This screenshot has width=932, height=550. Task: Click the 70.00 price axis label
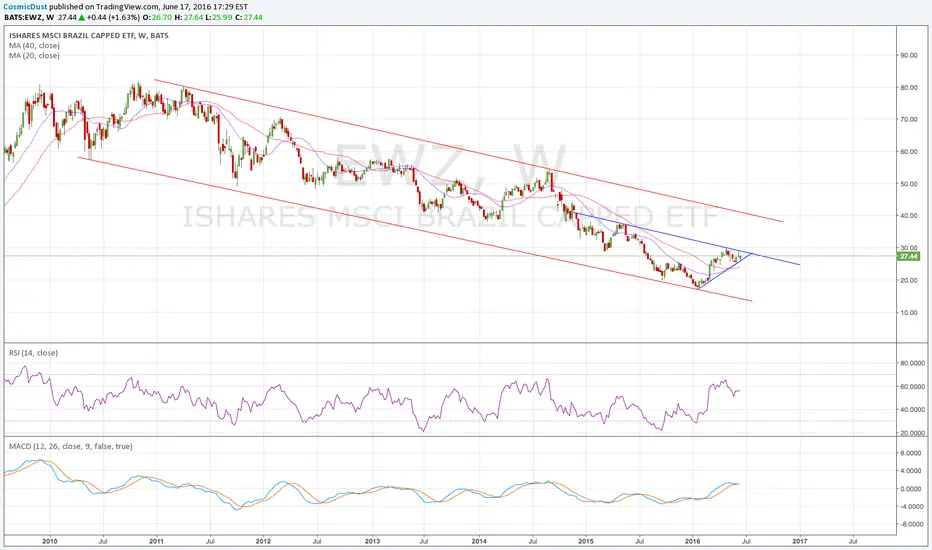coord(909,120)
